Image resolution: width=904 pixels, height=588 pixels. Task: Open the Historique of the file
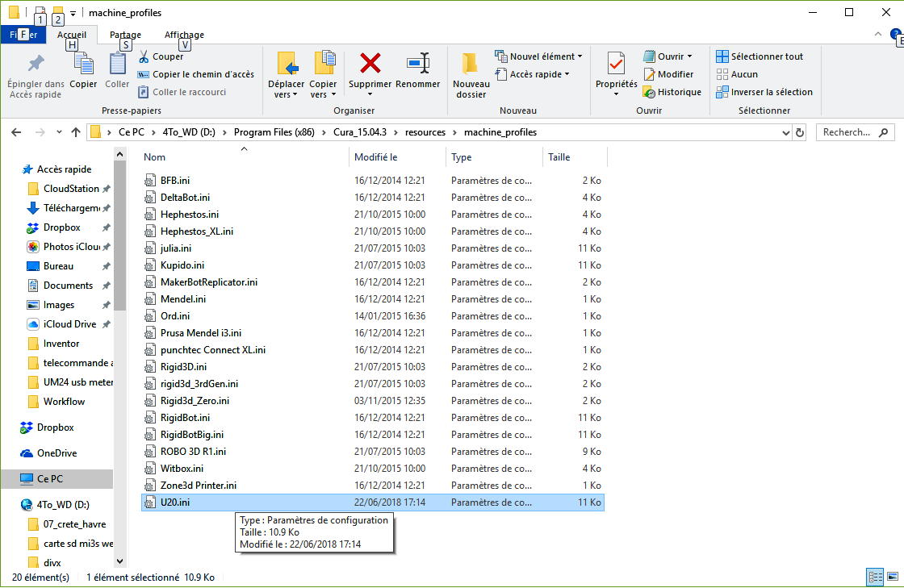click(x=672, y=92)
